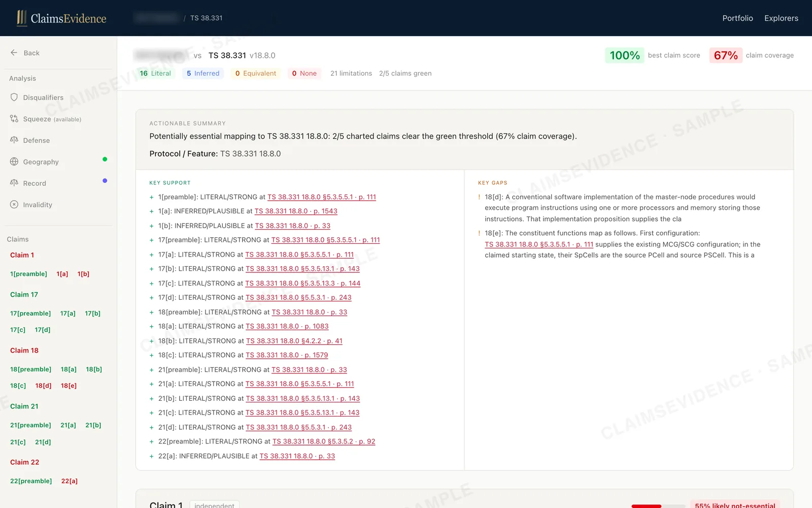Click the 5 Inferred badge
The width and height of the screenshot is (812, 508).
coord(203,73)
